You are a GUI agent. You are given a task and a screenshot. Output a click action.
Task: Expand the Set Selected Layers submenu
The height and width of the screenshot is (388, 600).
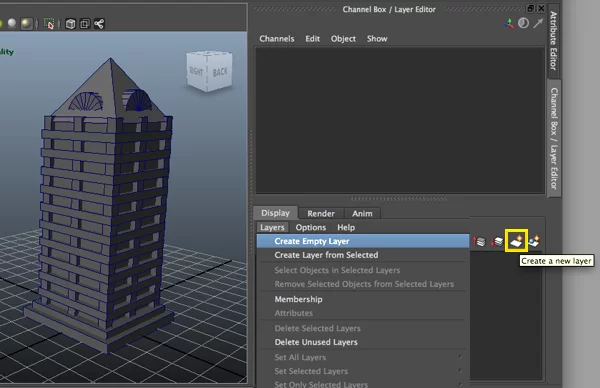(x=363, y=371)
